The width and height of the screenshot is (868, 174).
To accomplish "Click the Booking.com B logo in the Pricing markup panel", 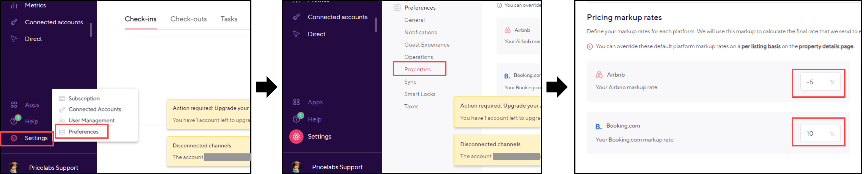I will (x=598, y=127).
